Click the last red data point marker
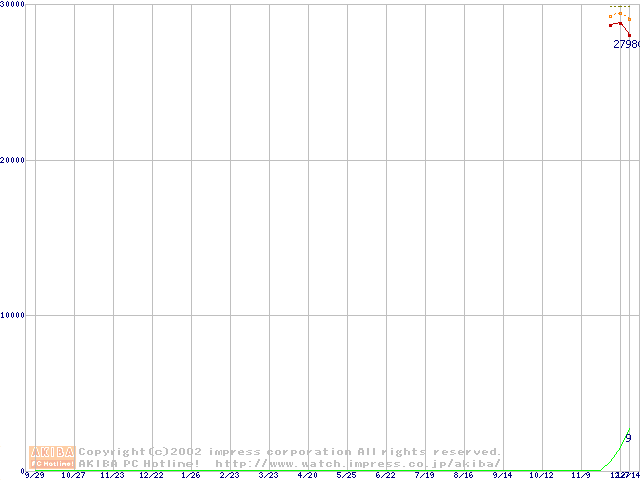640x480 pixels. 629,35
